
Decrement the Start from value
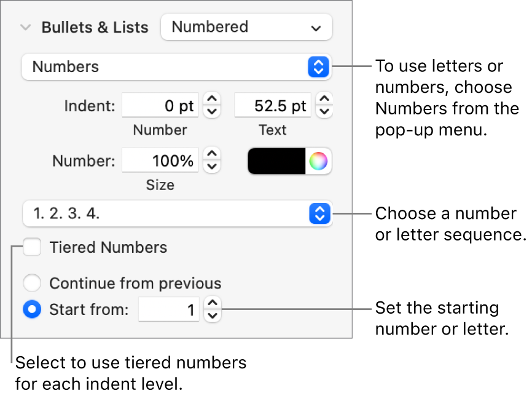click(x=211, y=316)
